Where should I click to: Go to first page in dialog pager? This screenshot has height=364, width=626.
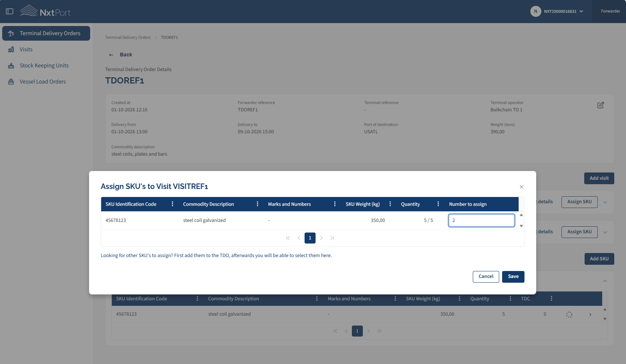click(288, 238)
